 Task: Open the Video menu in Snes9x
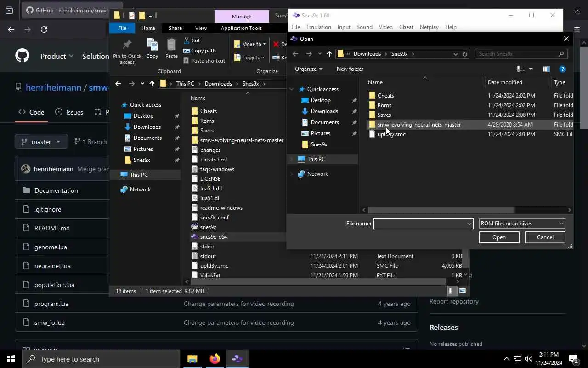(x=385, y=27)
